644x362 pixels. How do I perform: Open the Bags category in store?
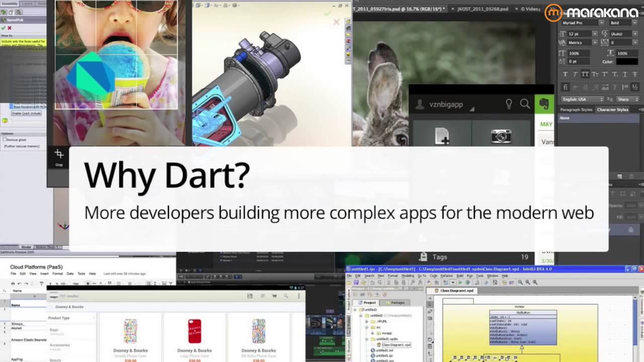coord(54,330)
